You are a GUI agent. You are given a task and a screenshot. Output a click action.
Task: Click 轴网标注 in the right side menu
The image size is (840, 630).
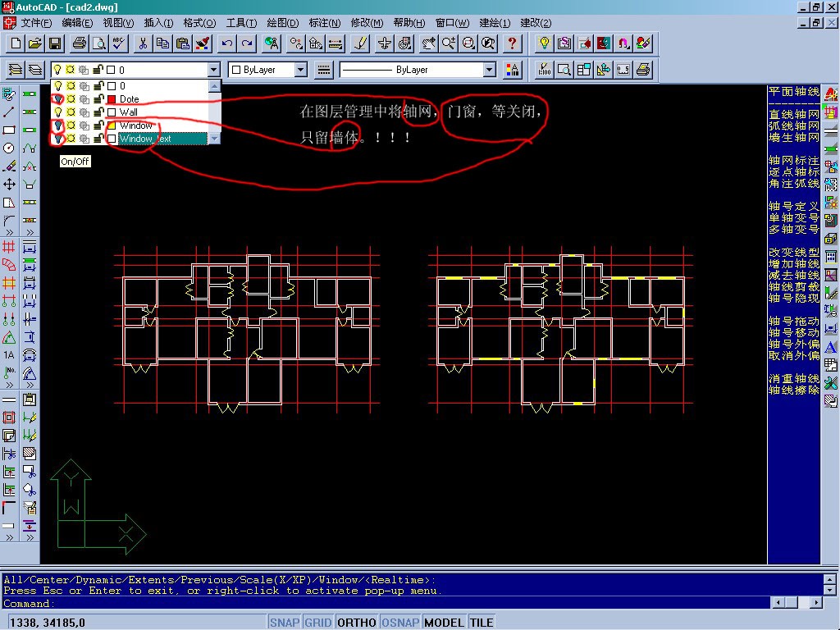793,160
